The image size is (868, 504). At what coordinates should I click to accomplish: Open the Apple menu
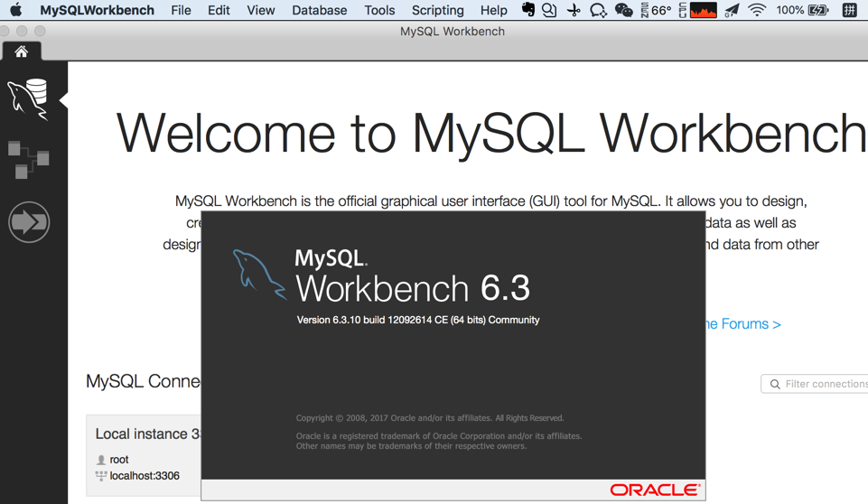pos(16,10)
